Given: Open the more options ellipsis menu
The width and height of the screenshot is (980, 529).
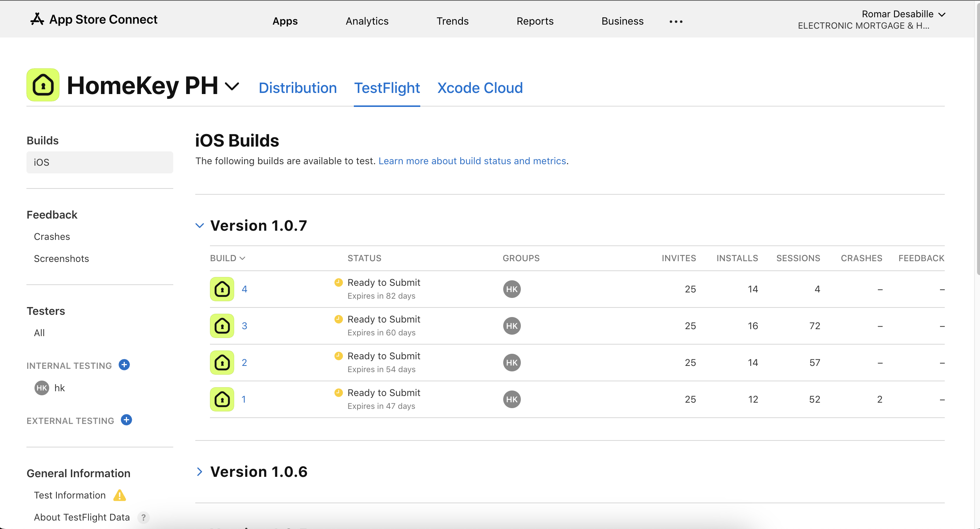Looking at the screenshot, I should (676, 22).
